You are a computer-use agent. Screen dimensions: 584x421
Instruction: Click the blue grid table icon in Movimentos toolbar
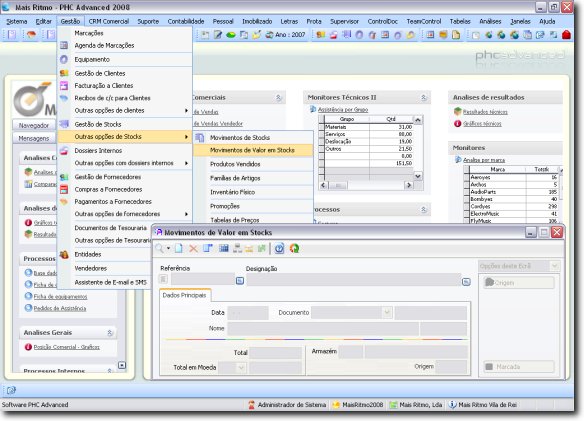[223, 248]
